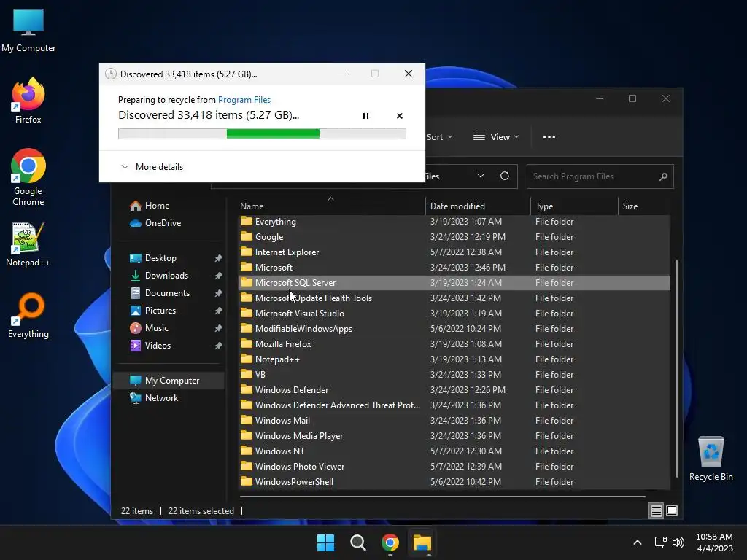Open the Sort dropdown in File Explorer
Viewport: 747px width, 560px height.
(x=439, y=137)
